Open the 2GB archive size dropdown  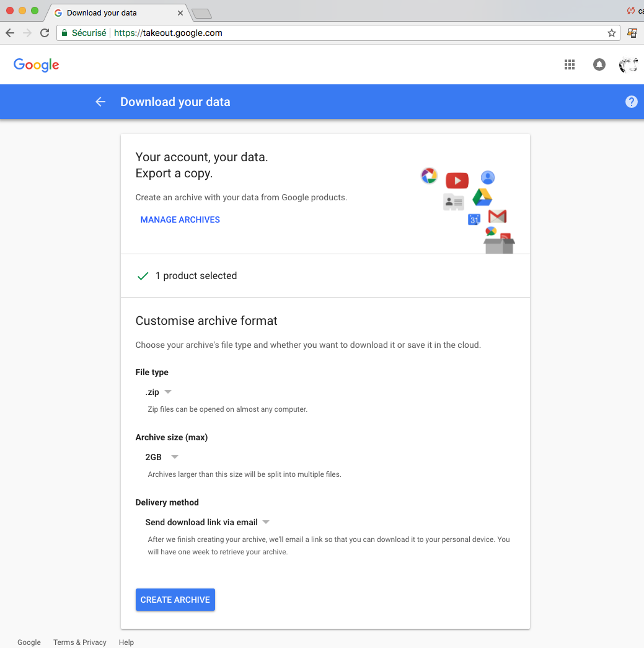coord(162,457)
